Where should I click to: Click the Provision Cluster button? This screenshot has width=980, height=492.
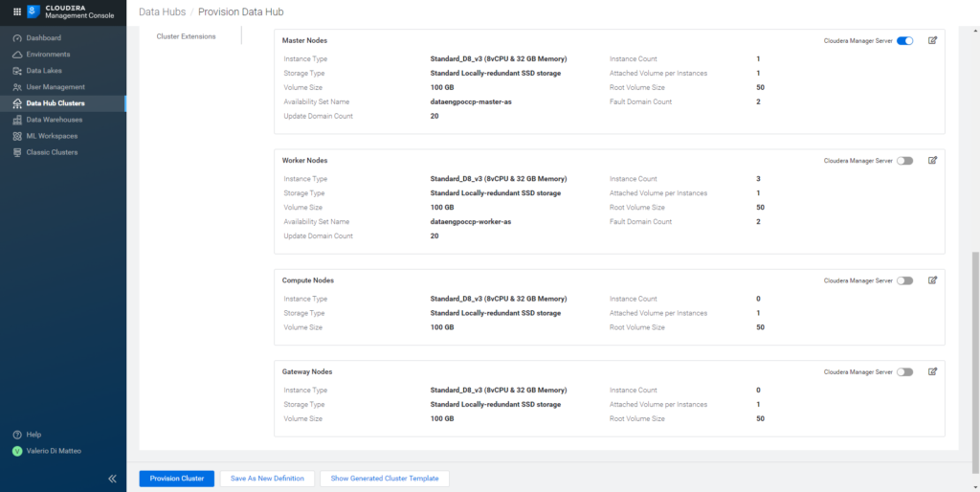tap(177, 479)
